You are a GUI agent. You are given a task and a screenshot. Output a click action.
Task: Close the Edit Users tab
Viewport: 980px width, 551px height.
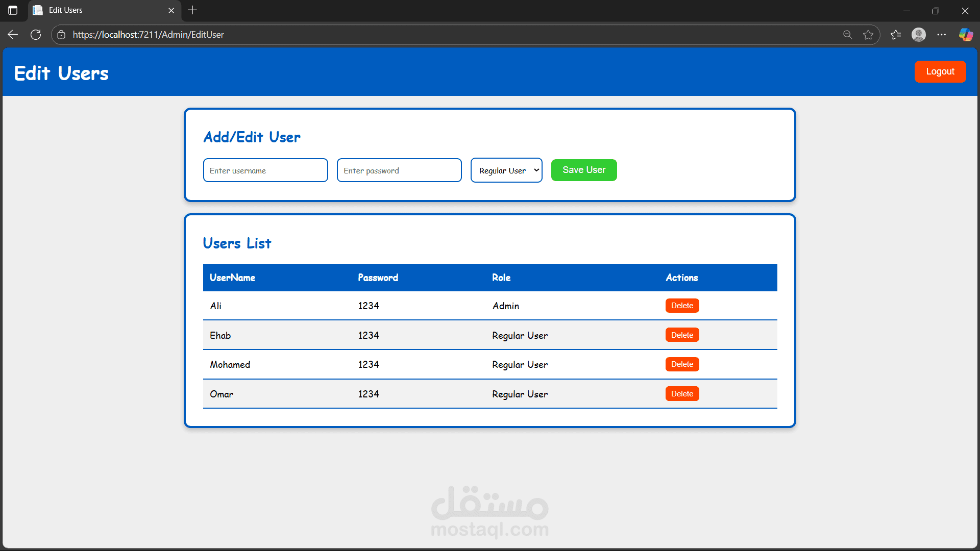tap(171, 10)
